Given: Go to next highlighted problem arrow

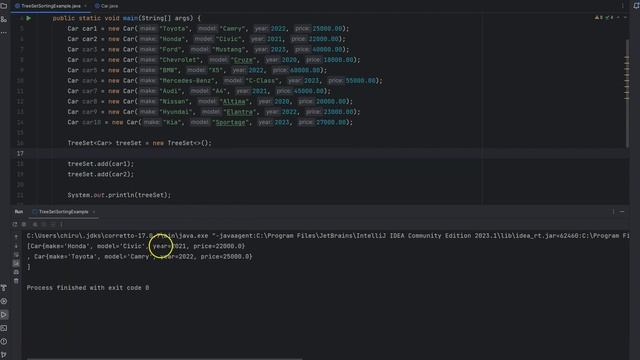Looking at the screenshot, I should point(625,18).
